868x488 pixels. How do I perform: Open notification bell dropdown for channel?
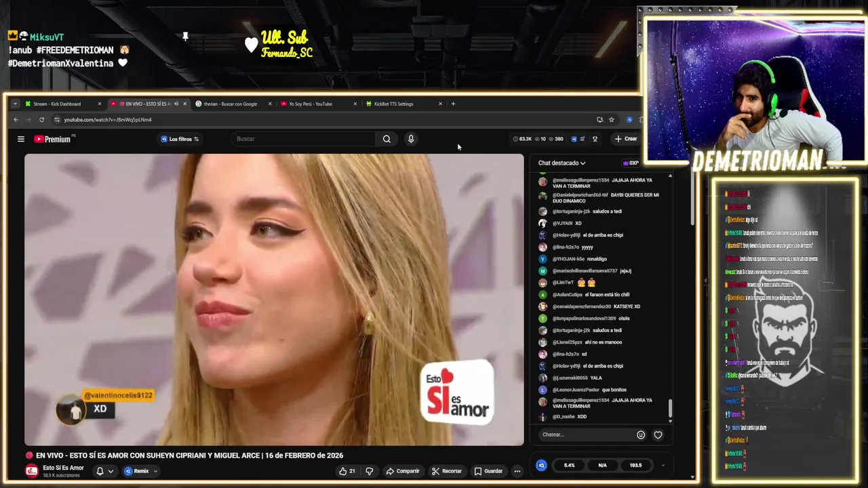pos(103,471)
